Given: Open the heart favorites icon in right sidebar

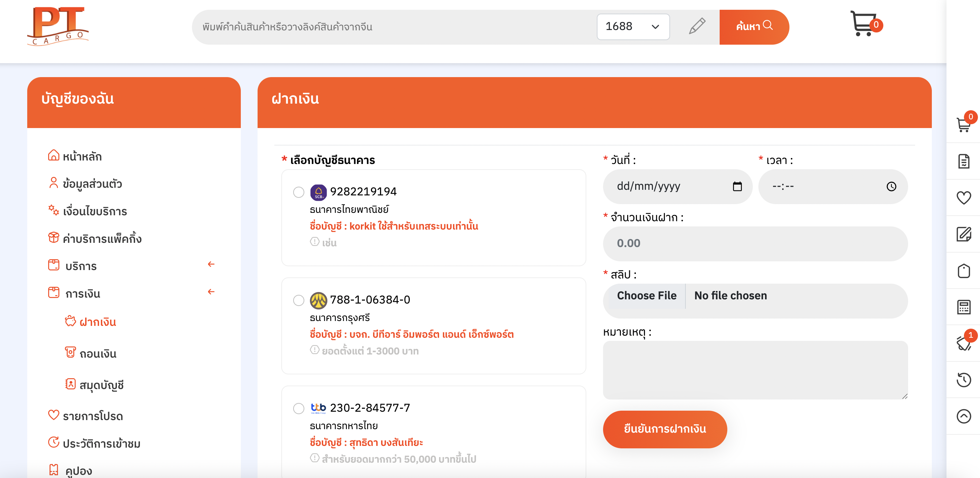Looking at the screenshot, I should tap(964, 197).
